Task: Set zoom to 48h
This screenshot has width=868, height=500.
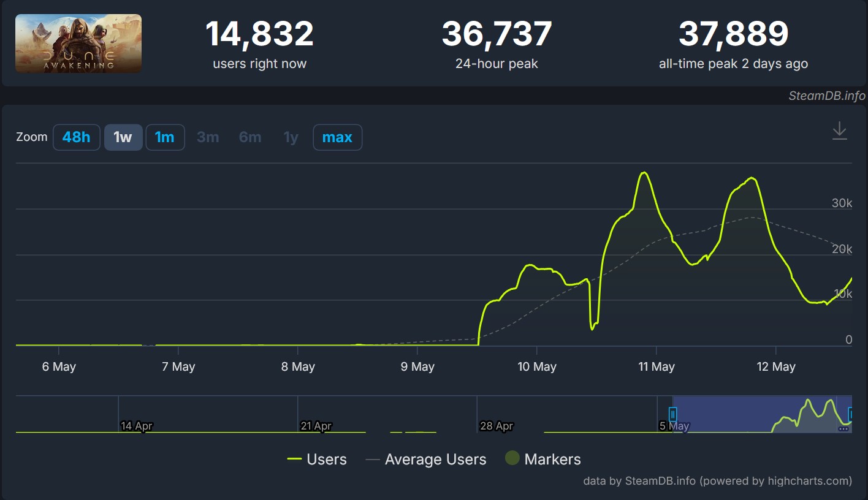Action: coord(76,137)
